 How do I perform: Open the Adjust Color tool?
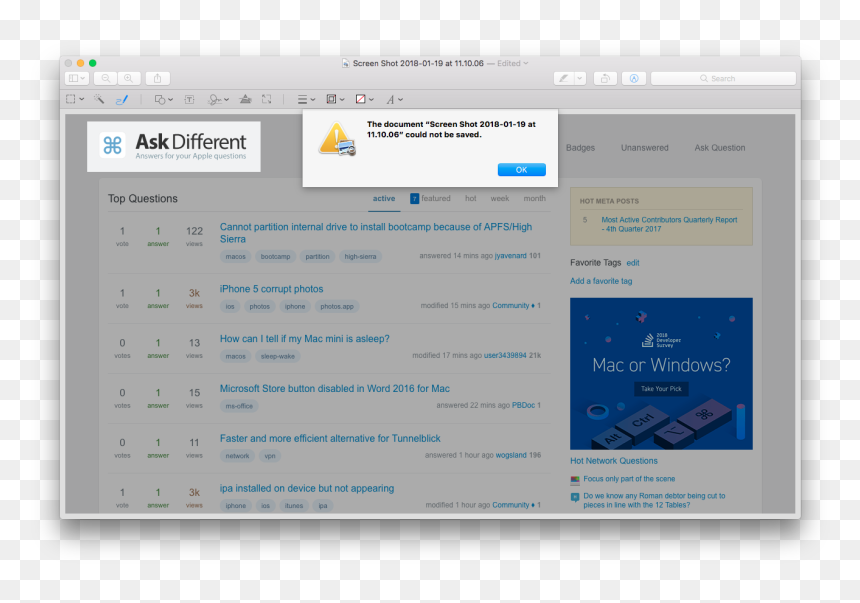[x=245, y=99]
